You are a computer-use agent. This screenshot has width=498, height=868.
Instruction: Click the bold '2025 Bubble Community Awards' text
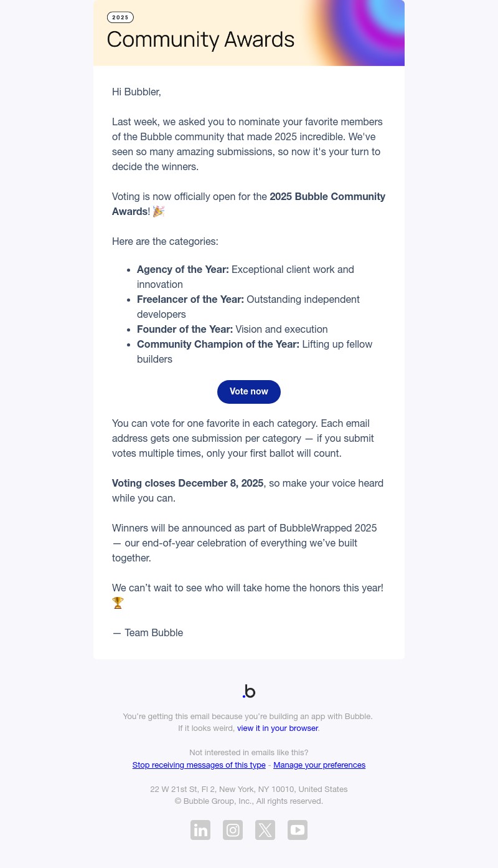click(327, 196)
